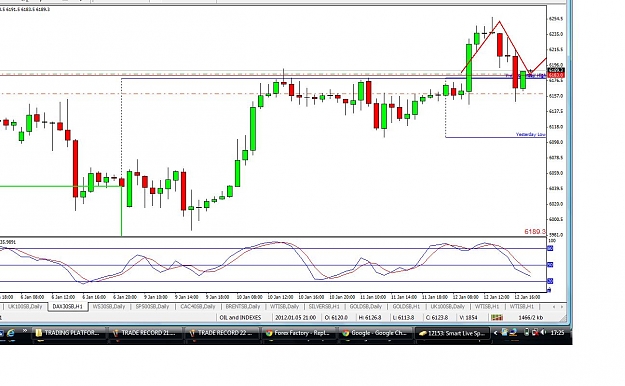Click the 10 Jan 12:00 time axis label
625x386 pixels.
tap(280, 297)
